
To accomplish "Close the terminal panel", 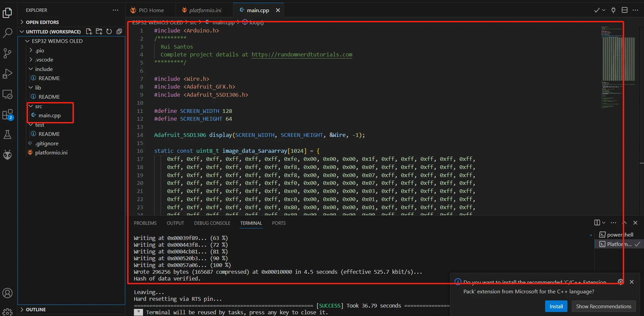I will click(635, 222).
